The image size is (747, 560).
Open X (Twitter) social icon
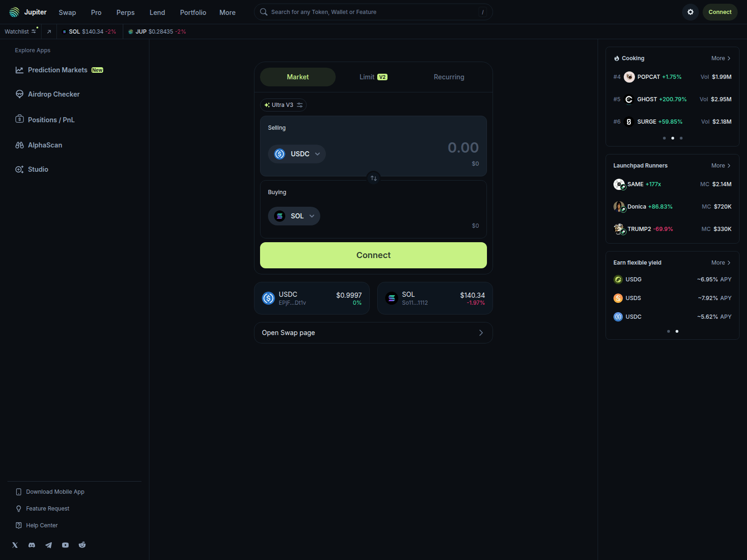pos(15,545)
